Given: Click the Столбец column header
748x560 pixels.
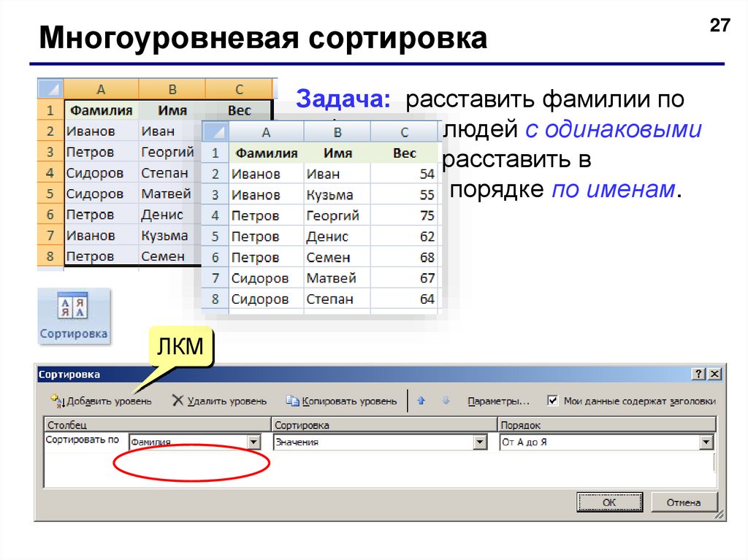Looking at the screenshot, I should click(158, 424).
